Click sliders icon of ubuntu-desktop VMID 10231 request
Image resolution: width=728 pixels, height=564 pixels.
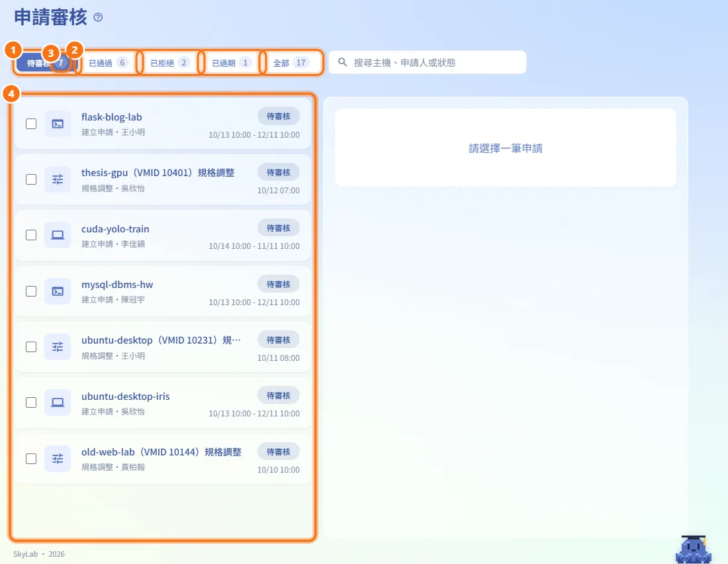(x=58, y=347)
